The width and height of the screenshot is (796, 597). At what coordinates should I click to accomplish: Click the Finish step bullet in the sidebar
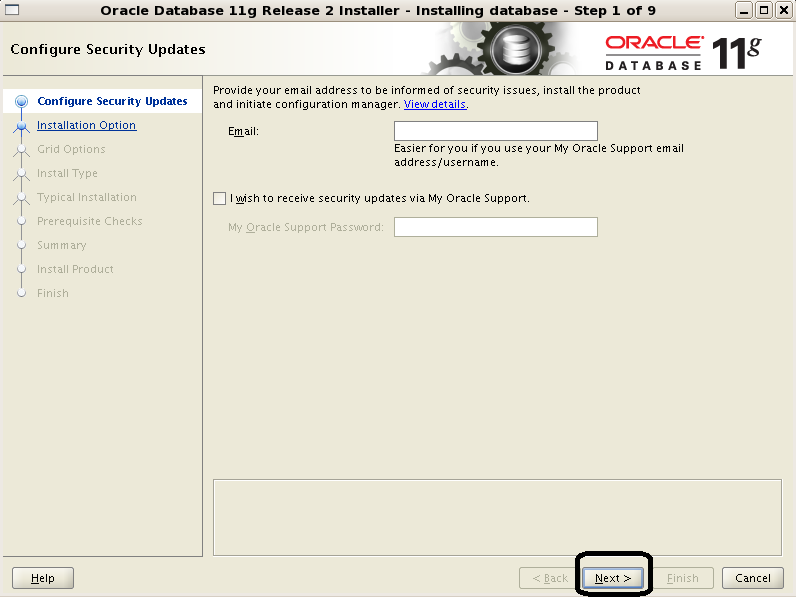click(x=21, y=293)
